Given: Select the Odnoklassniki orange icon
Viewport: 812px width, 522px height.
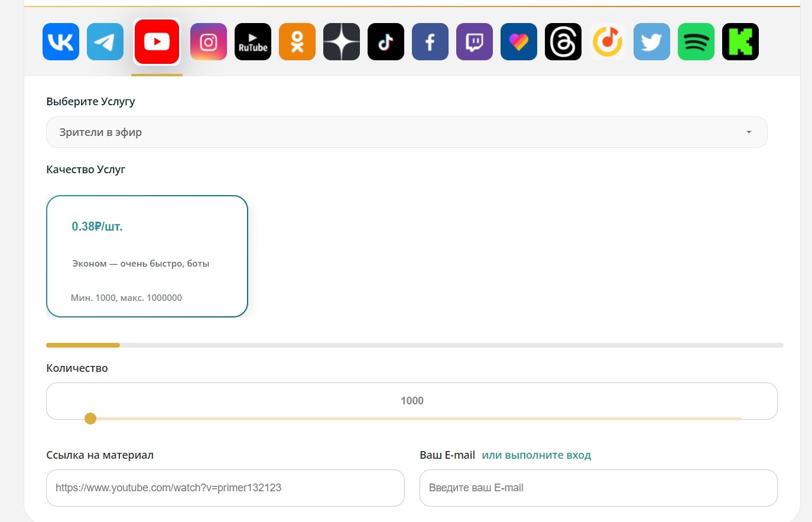Looking at the screenshot, I should [x=297, y=42].
